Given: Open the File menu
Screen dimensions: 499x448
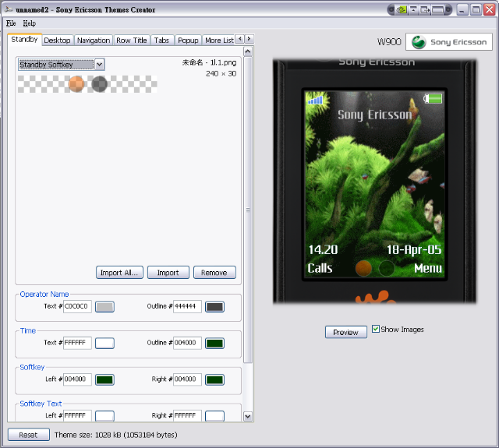Looking at the screenshot, I should pyautogui.click(x=11, y=23).
